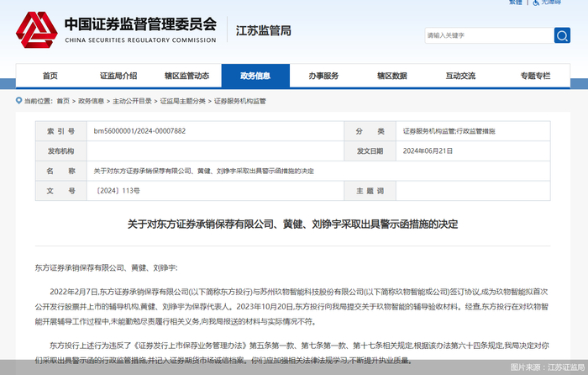Click the paragraph starting 2022年2月7日
This screenshot has width=588, height=375.
click(x=291, y=307)
